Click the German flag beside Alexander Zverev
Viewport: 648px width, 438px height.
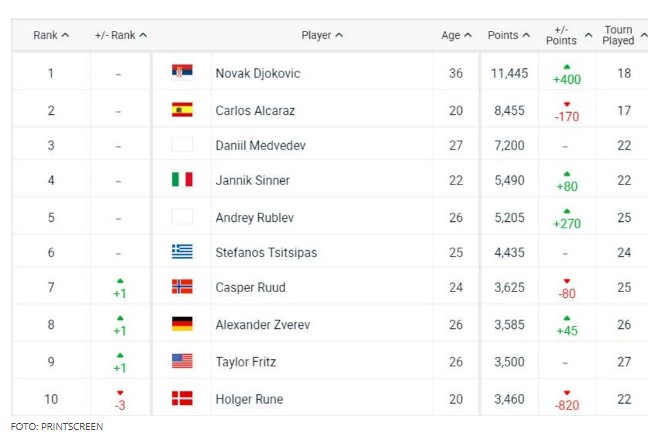point(182,324)
